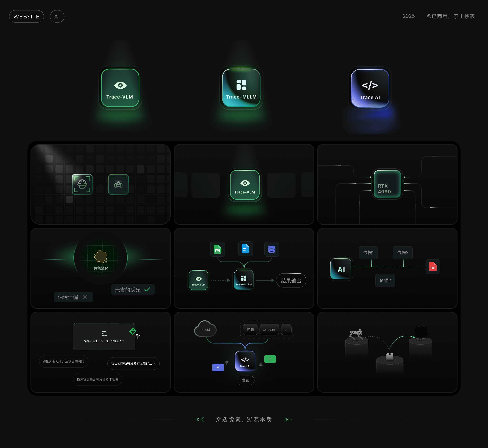This screenshot has height=448, width=488.
Task: Click the 依据2 evidence tag
Action: click(385, 281)
